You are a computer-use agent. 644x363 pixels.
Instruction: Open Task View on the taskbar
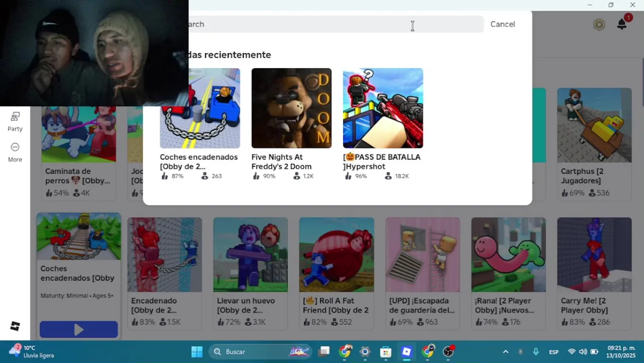[x=324, y=351]
